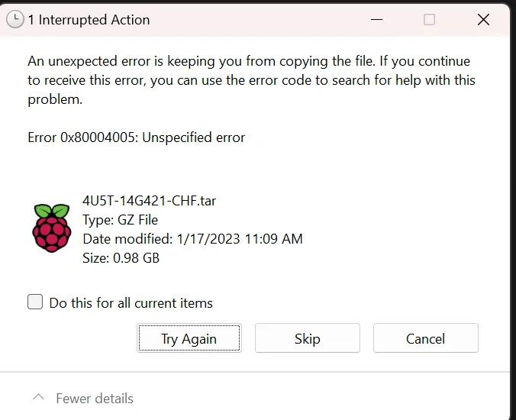
Task: Click the Raspberry Pi file icon
Action: click(x=52, y=228)
